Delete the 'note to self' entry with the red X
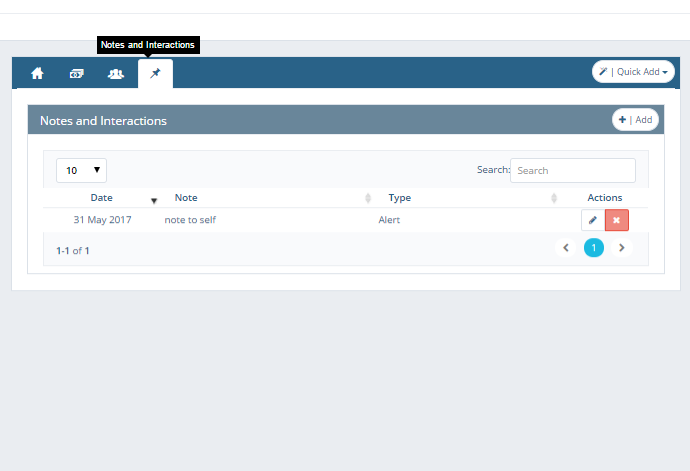690x471 pixels. [617, 220]
